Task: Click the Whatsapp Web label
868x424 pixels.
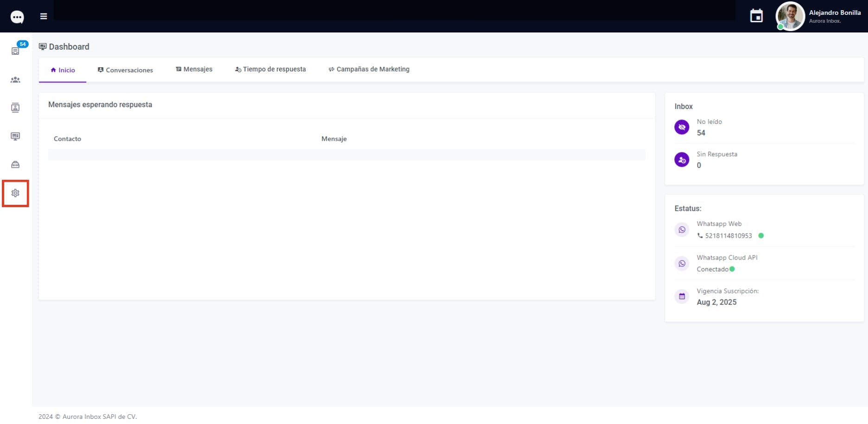Action: pyautogui.click(x=719, y=224)
